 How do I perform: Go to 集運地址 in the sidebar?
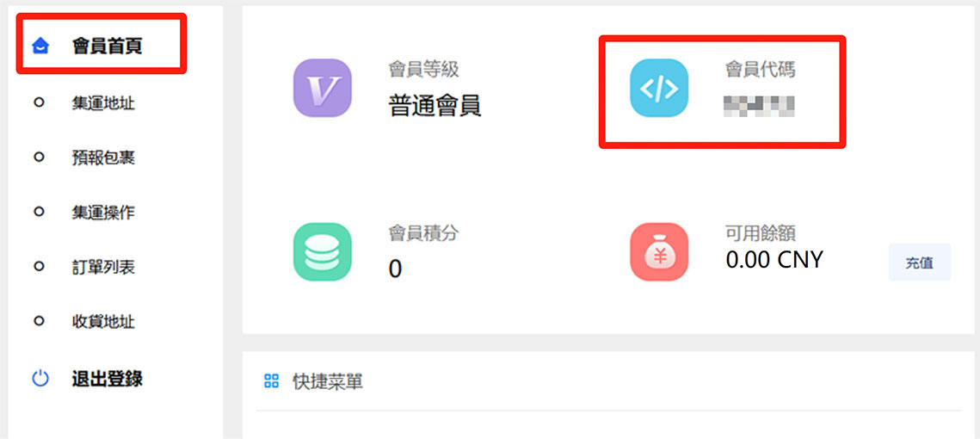click(103, 103)
